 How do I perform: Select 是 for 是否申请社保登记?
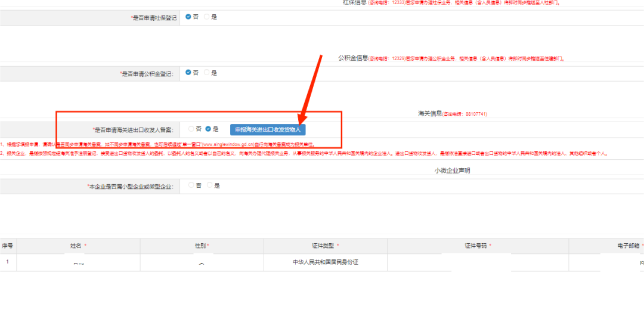pos(206,17)
